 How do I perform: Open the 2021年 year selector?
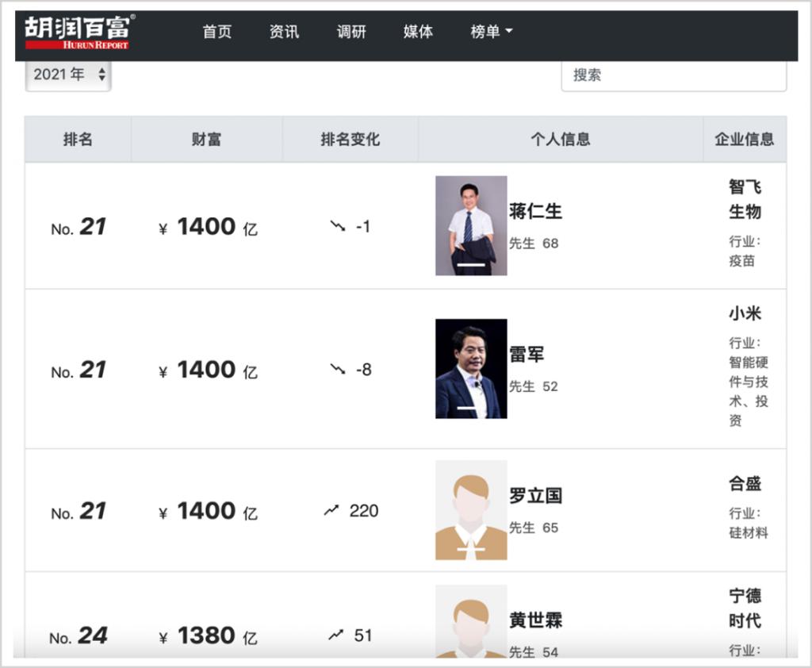pos(68,75)
